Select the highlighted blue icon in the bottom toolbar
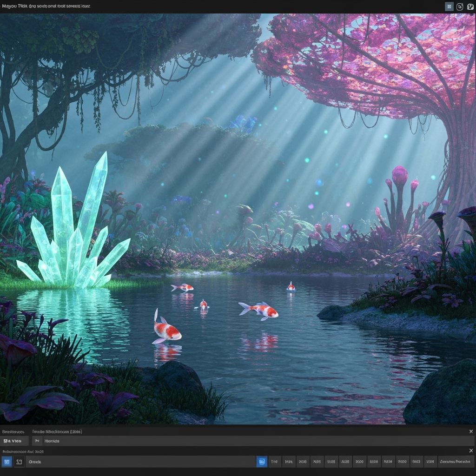This screenshot has height=476, width=476. coord(261,462)
